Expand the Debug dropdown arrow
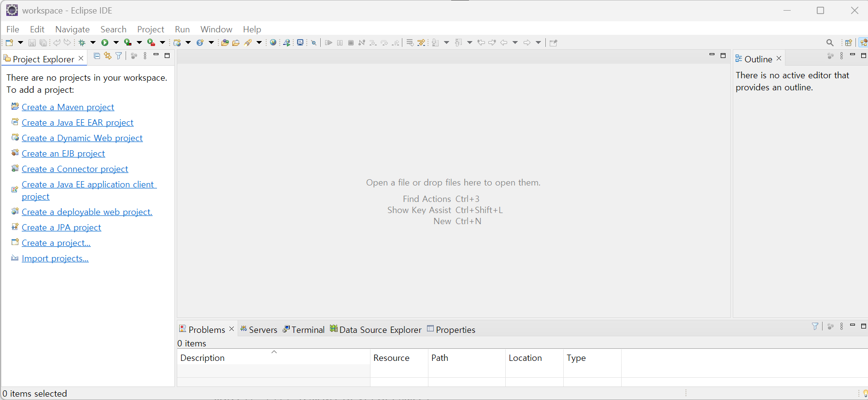The height and width of the screenshot is (400, 868). (93, 43)
